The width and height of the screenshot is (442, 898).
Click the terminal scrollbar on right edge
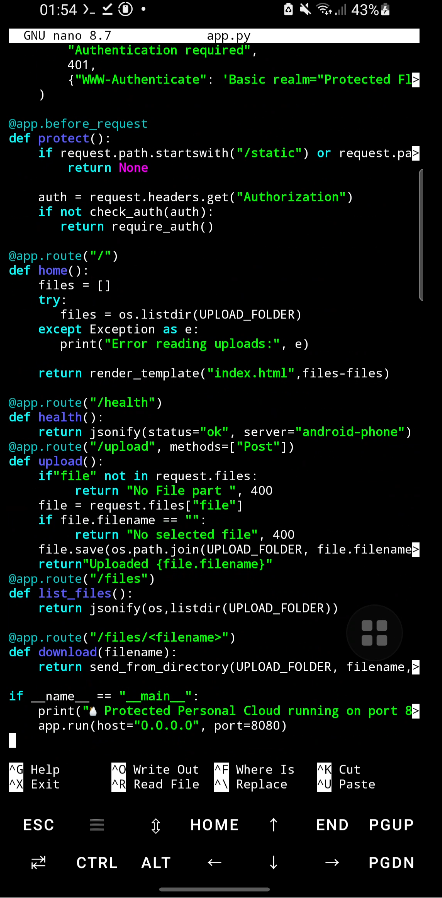point(421,235)
